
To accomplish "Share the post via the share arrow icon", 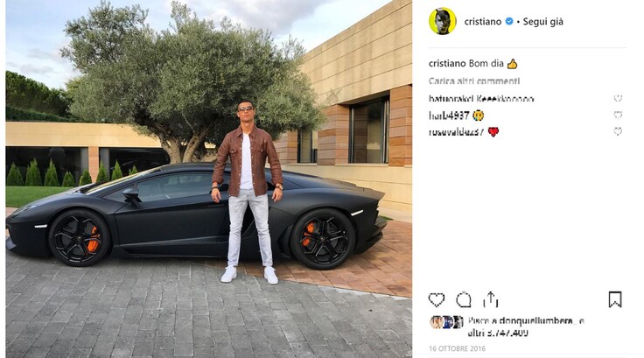I will (491, 299).
